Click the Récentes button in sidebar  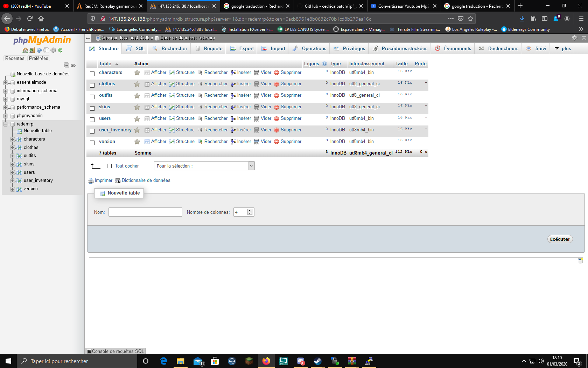(x=15, y=59)
